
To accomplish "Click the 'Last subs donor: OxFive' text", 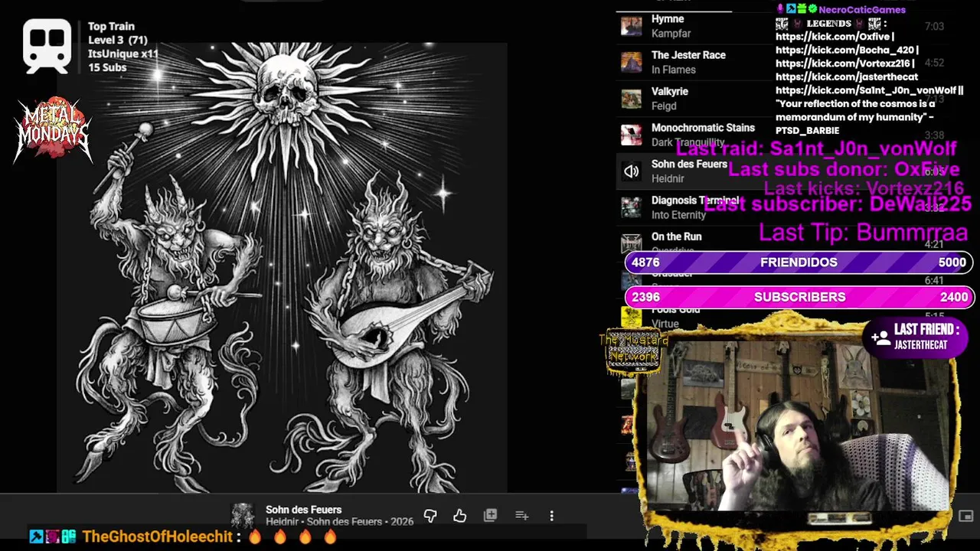I will click(844, 169).
